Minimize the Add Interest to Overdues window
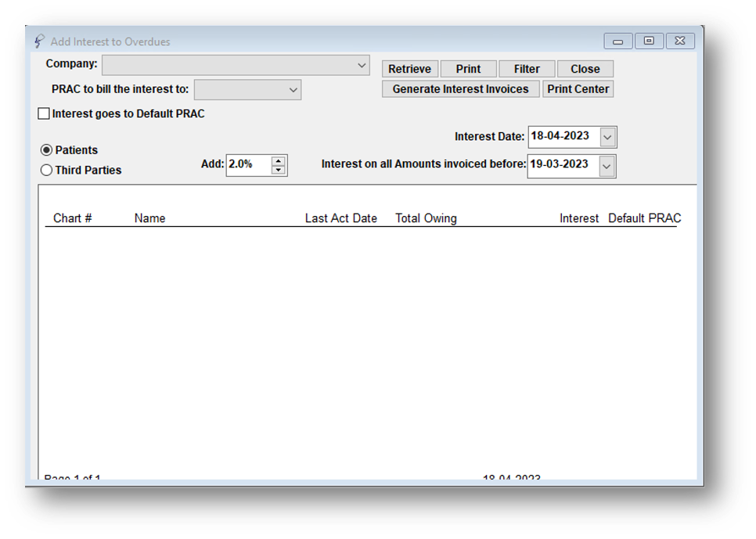The image size is (756, 539). tap(618, 41)
